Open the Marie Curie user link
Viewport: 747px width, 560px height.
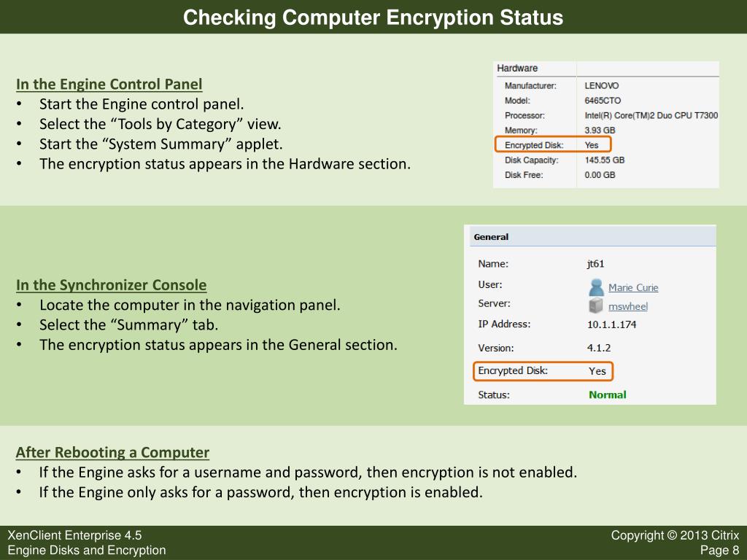(x=633, y=287)
